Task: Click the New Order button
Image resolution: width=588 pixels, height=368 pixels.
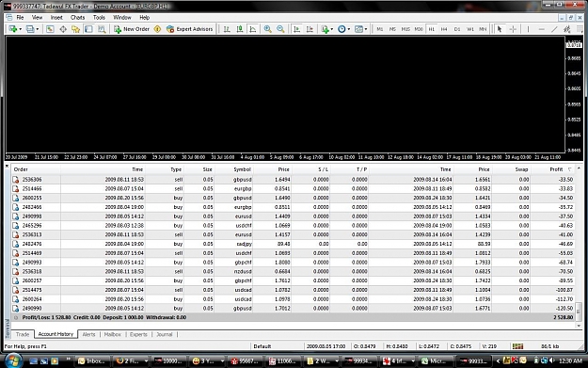Action: (132, 29)
